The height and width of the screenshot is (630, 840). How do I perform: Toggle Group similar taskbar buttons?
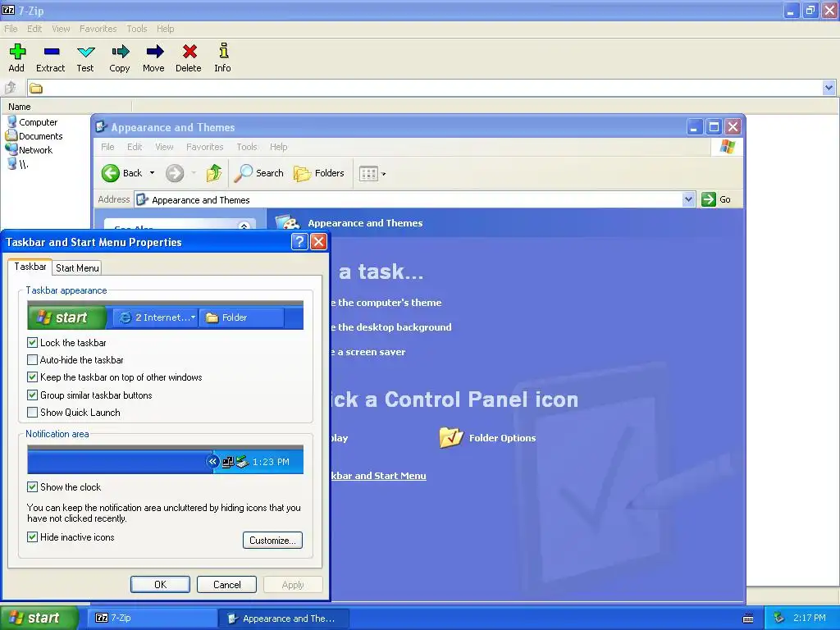click(x=32, y=395)
